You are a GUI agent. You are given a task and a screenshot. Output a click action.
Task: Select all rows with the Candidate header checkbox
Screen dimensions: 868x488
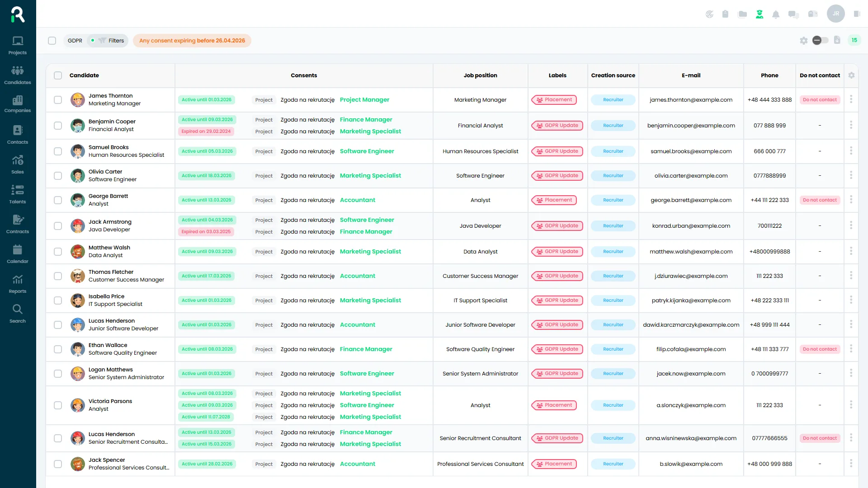click(58, 75)
